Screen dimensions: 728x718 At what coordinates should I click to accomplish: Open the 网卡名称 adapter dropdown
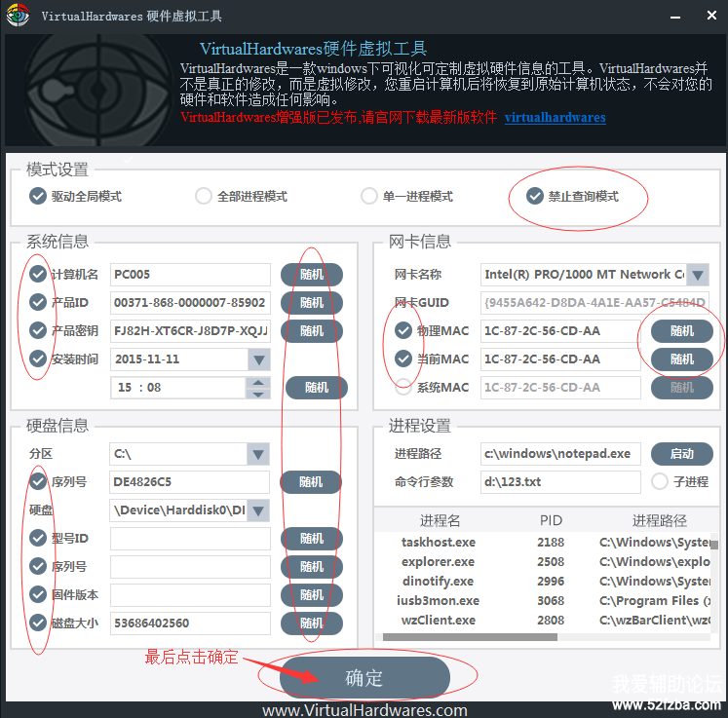698,275
